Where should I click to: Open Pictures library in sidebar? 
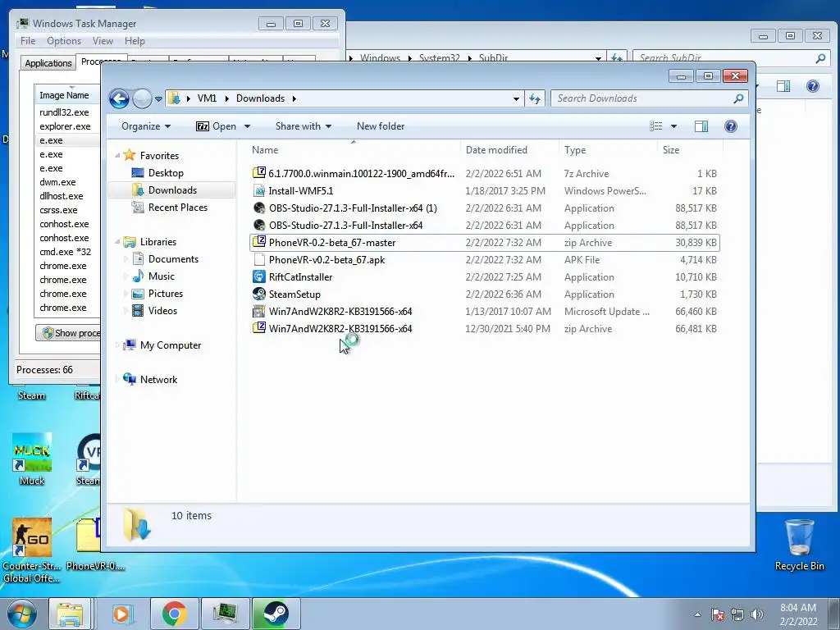(x=165, y=294)
